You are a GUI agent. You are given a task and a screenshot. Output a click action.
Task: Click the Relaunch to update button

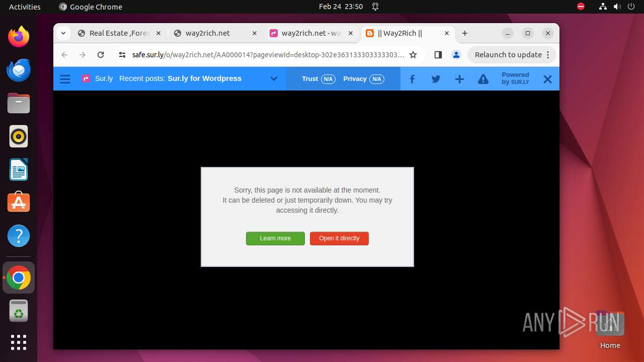(508, 55)
